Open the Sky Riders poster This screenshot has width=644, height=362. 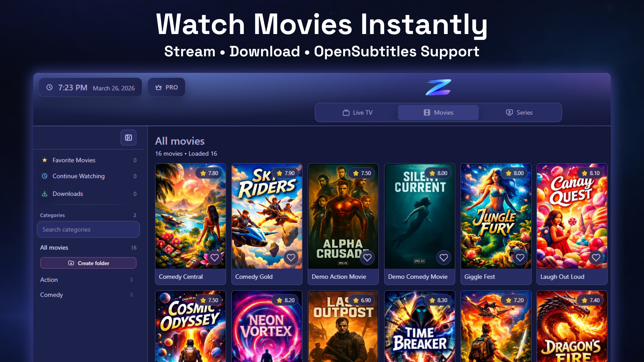point(267,216)
